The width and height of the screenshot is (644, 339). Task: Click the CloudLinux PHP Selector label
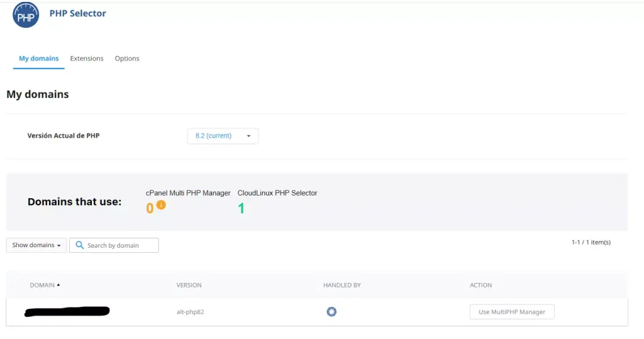[x=277, y=192]
